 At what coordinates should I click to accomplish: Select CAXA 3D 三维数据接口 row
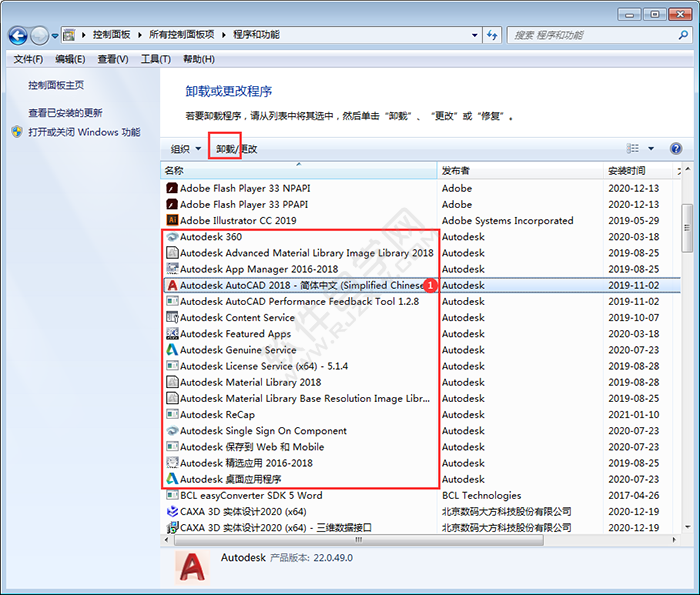420,528
